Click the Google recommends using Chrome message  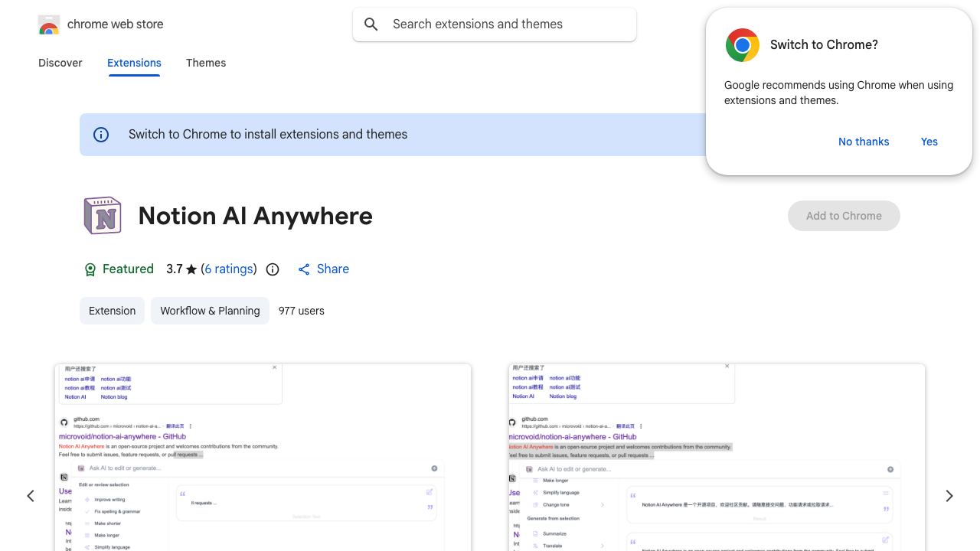[839, 93]
